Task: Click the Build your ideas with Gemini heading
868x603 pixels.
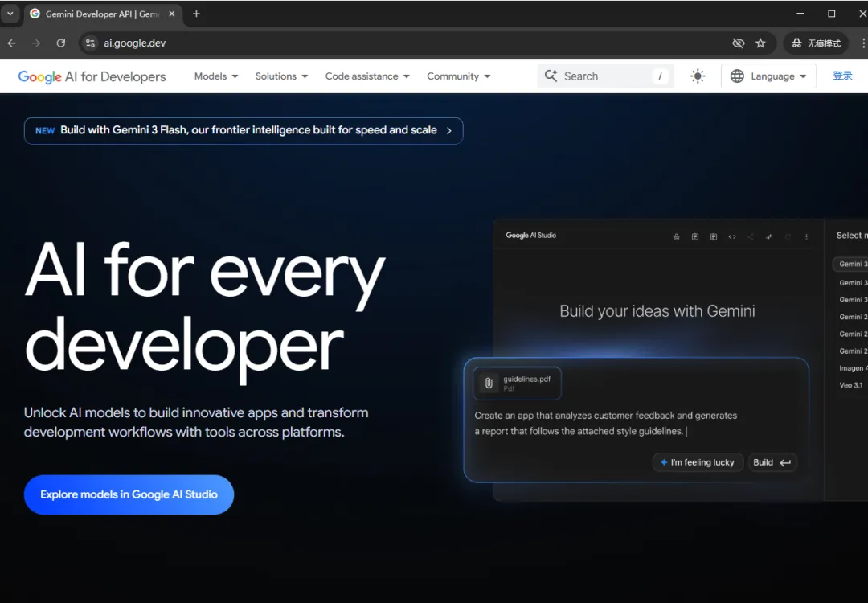Action: pyautogui.click(x=657, y=311)
